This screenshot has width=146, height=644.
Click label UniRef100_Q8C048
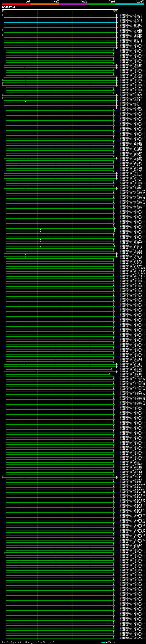coord(131,462)
